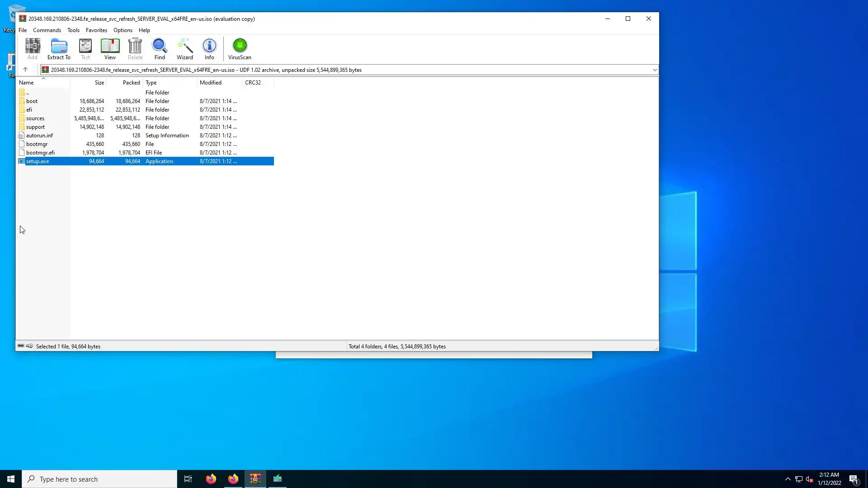This screenshot has width=868, height=488.
Task: Open the Favorites menu
Action: (x=96, y=30)
